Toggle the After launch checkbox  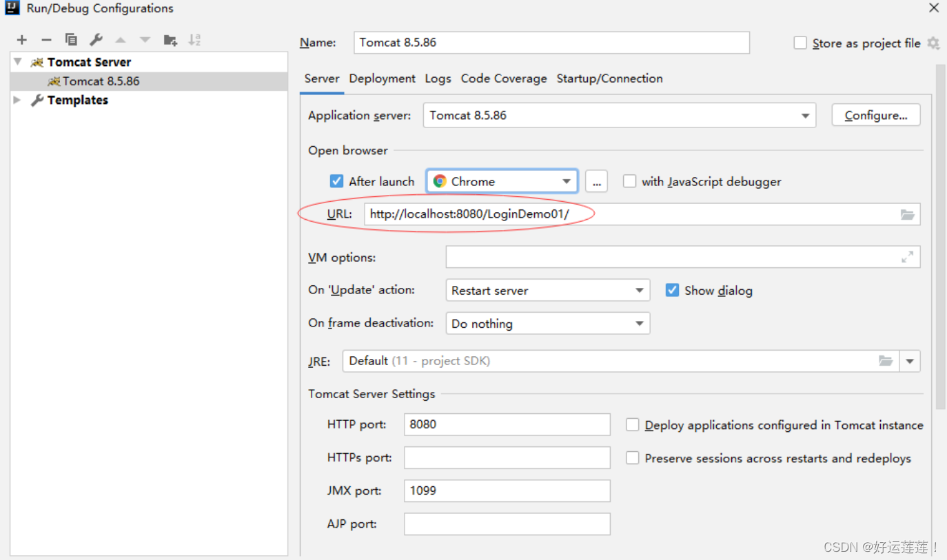tap(336, 181)
